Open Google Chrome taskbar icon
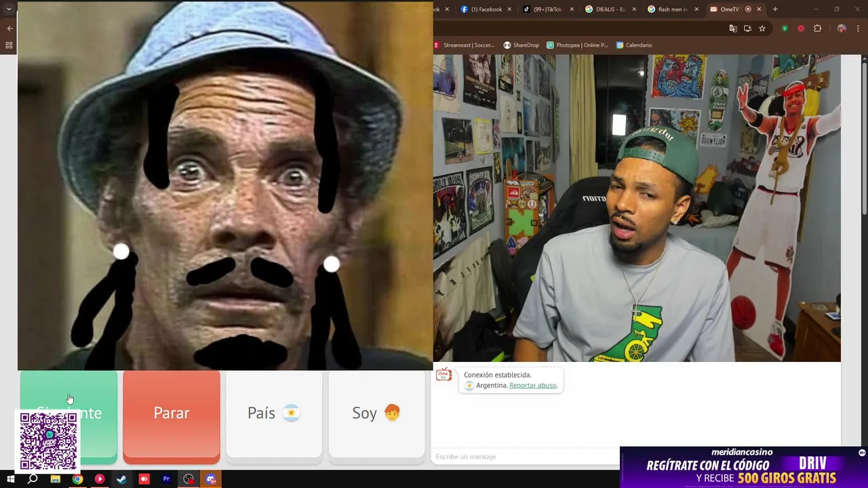This screenshot has width=868, height=488. coord(77,479)
